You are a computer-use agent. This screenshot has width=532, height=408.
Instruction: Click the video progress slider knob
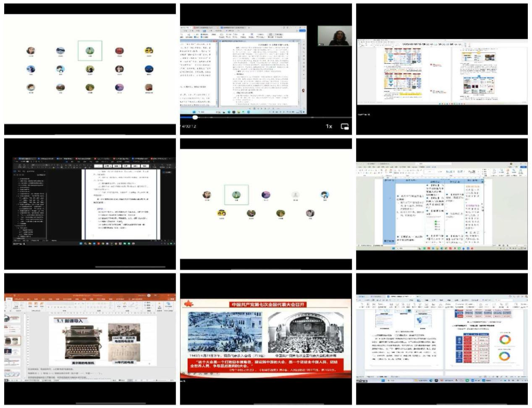[x=195, y=118]
